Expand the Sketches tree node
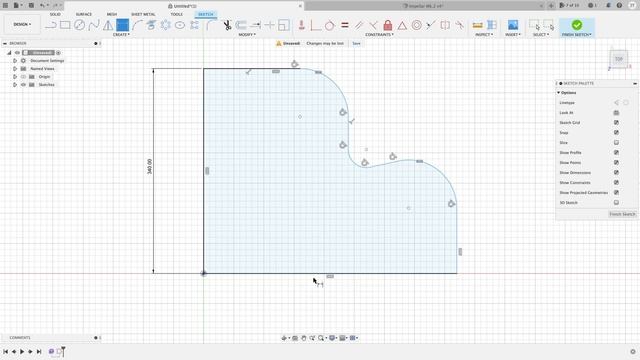Image resolution: width=640 pixels, height=360 pixels. coord(15,84)
